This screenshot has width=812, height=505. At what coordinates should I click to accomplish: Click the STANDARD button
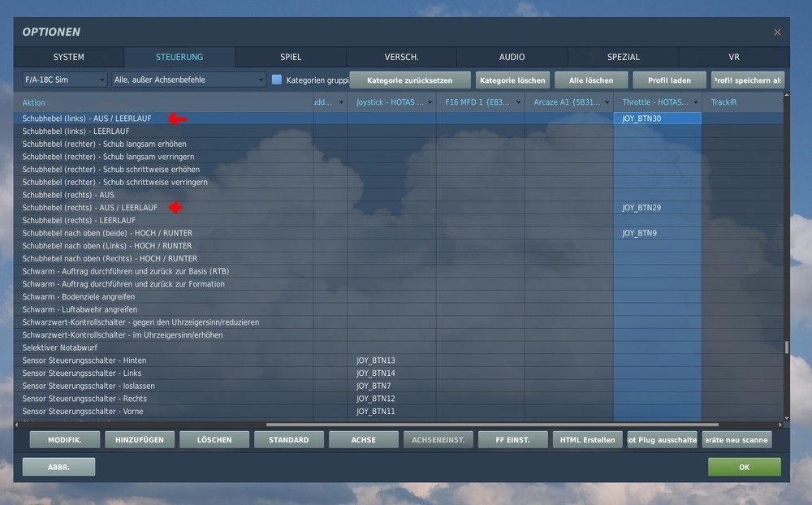tap(289, 440)
